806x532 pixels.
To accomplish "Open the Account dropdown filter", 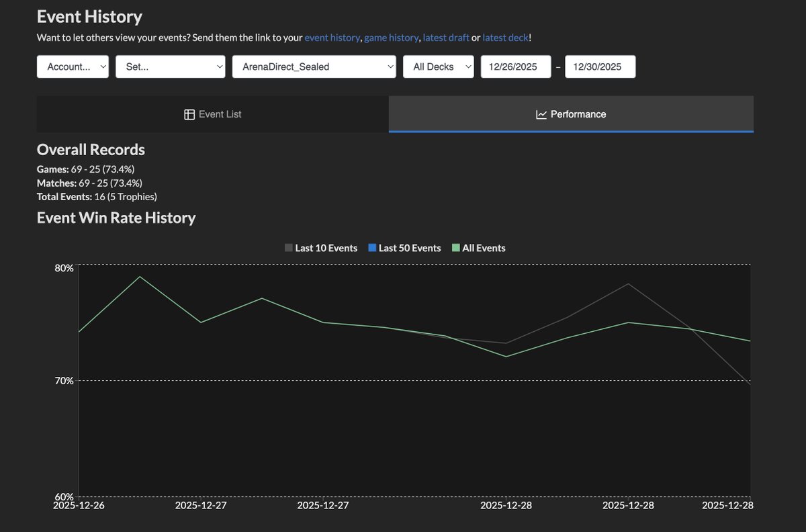I will (x=73, y=66).
